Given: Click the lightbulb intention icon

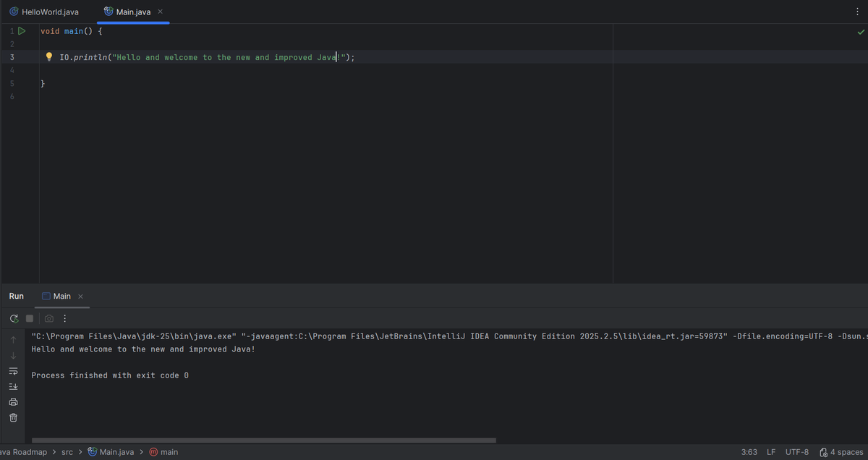Looking at the screenshot, I should (48, 56).
